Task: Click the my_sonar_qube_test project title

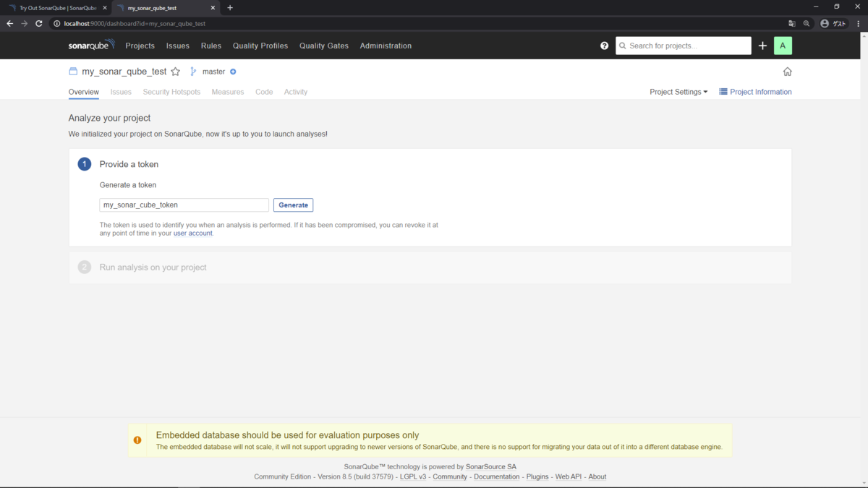Action: 124,72
